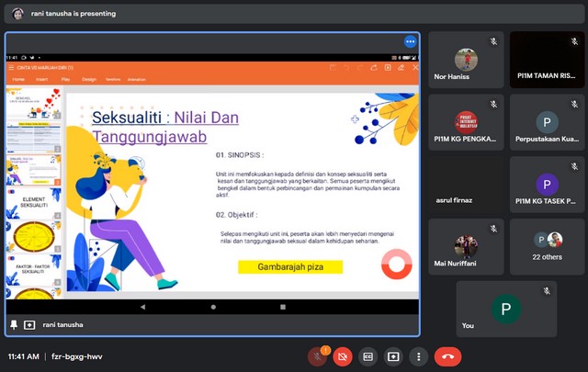Click the hamburger menu in the presentation app
This screenshot has width=588, height=372.
coord(11,68)
